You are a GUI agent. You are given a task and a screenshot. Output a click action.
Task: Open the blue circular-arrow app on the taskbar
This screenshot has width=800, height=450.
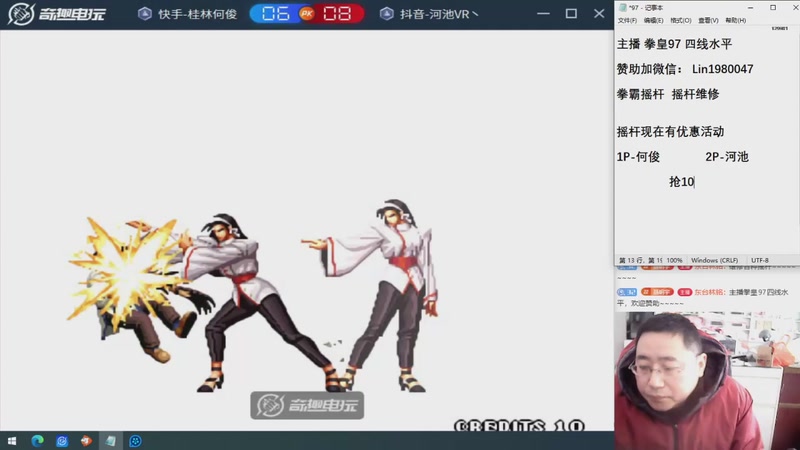62,441
